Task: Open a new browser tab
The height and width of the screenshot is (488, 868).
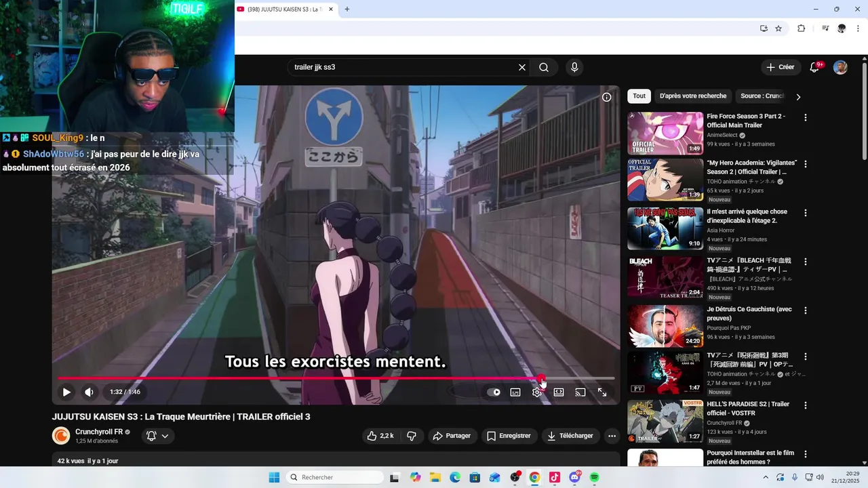Action: (x=347, y=9)
